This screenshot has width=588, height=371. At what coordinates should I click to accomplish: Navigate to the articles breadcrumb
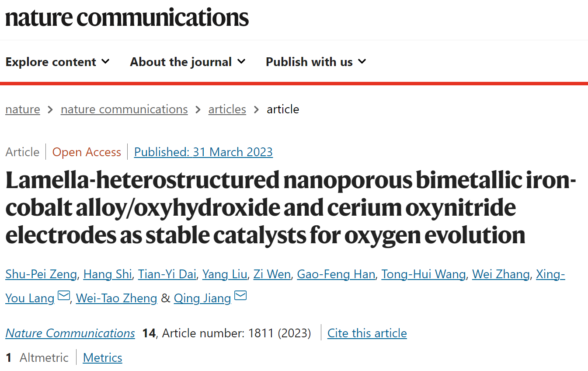227,109
